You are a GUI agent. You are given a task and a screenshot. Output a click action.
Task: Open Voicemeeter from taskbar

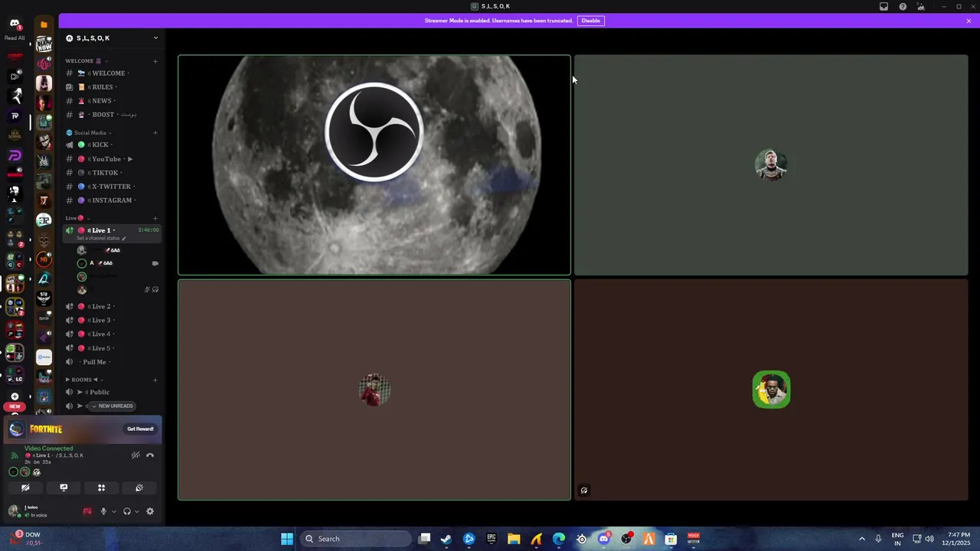[694, 539]
